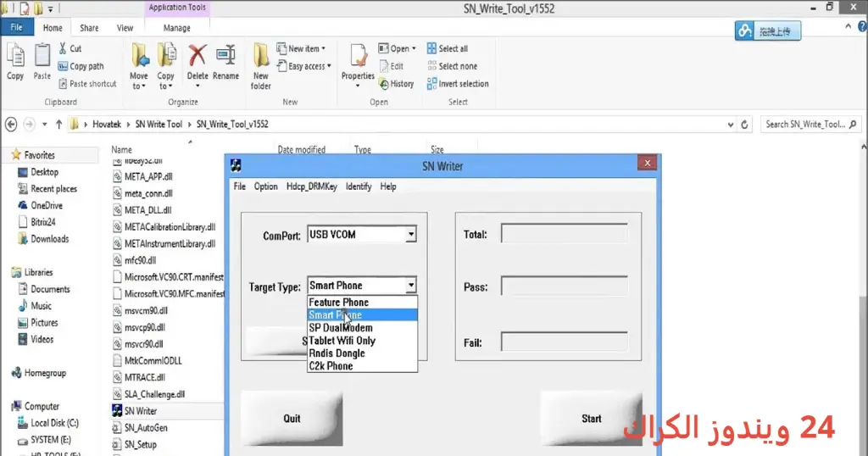Open the Easy access dropdown
Image resolution: width=868 pixels, height=456 pixels.
click(x=304, y=66)
